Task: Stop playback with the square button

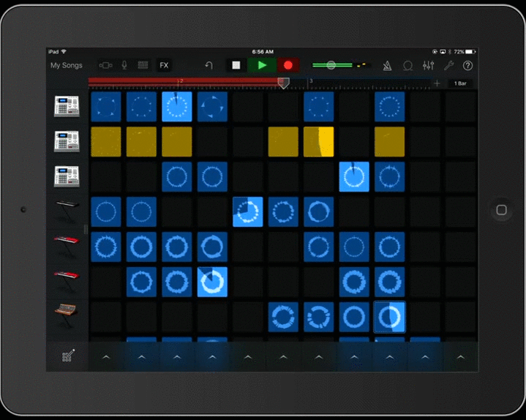Action: 236,65
